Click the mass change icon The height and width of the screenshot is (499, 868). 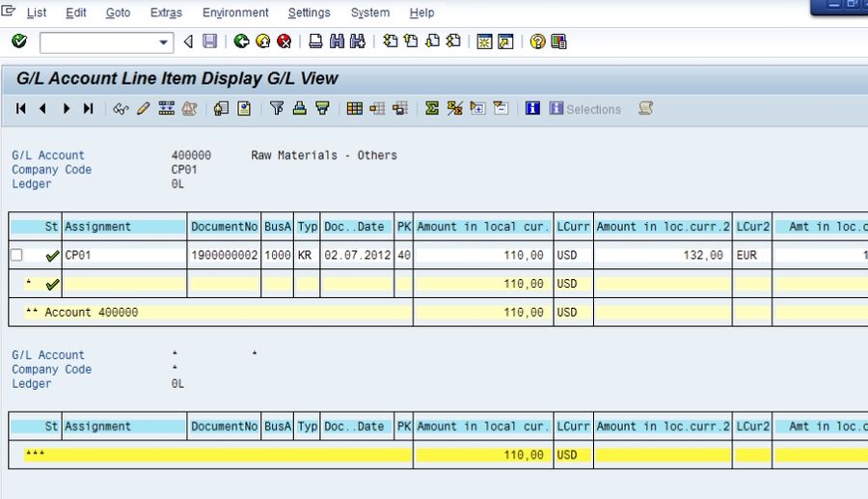166,108
